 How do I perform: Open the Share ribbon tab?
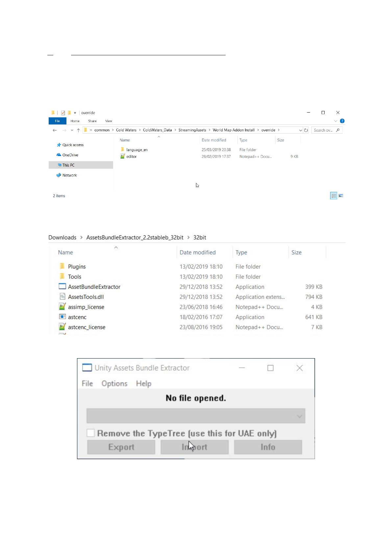[92, 121]
